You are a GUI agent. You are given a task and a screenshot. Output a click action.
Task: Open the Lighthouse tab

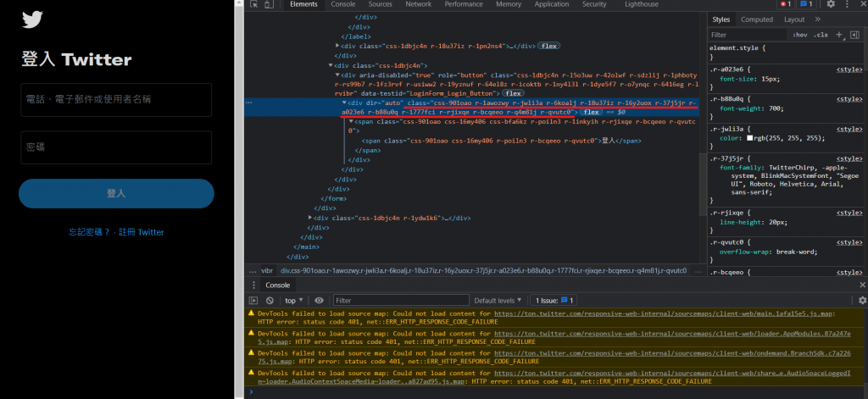[x=642, y=4]
